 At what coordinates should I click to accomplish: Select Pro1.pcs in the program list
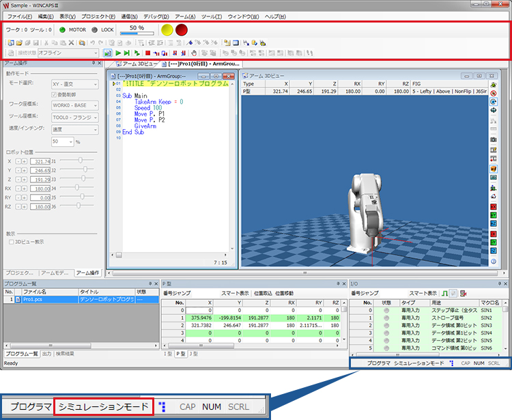pyautogui.click(x=33, y=299)
